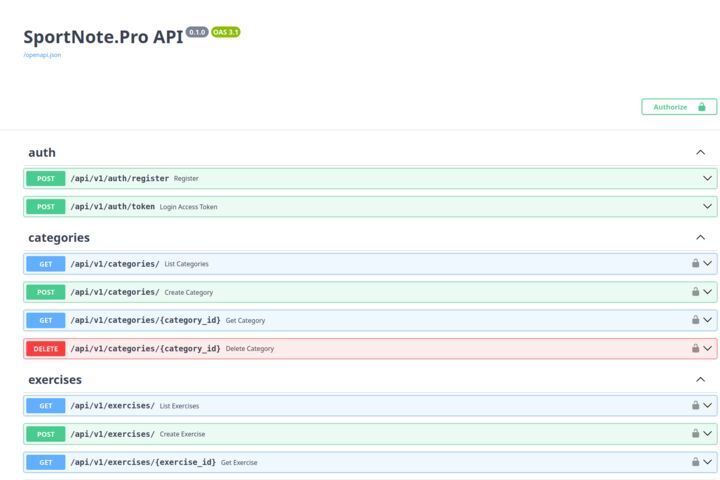
Task: Click the GET badge for Get Category
Action: (x=45, y=321)
